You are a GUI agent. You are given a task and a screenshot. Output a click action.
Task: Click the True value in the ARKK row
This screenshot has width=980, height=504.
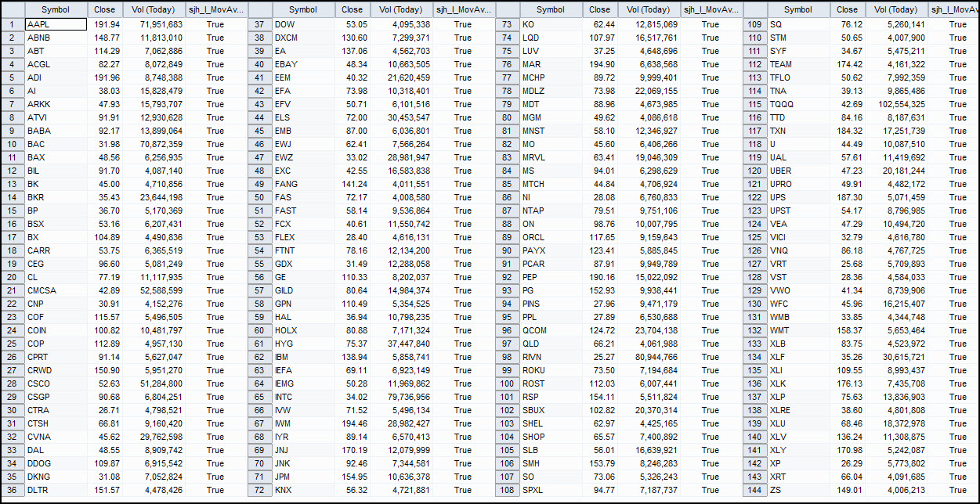coord(215,104)
